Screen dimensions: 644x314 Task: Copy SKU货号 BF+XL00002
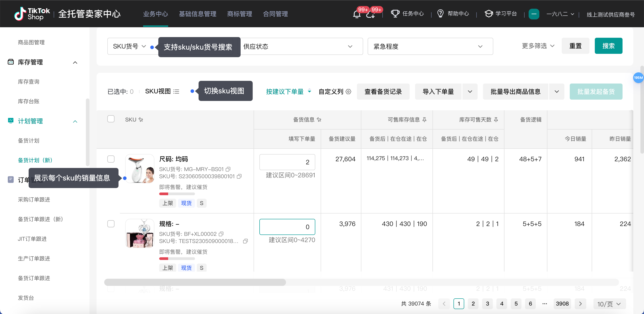[x=221, y=234]
